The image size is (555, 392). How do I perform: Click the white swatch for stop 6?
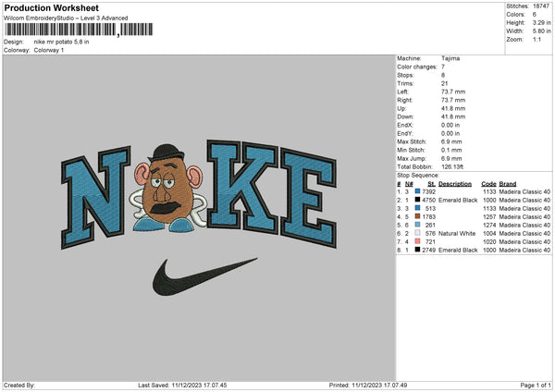tap(418, 233)
